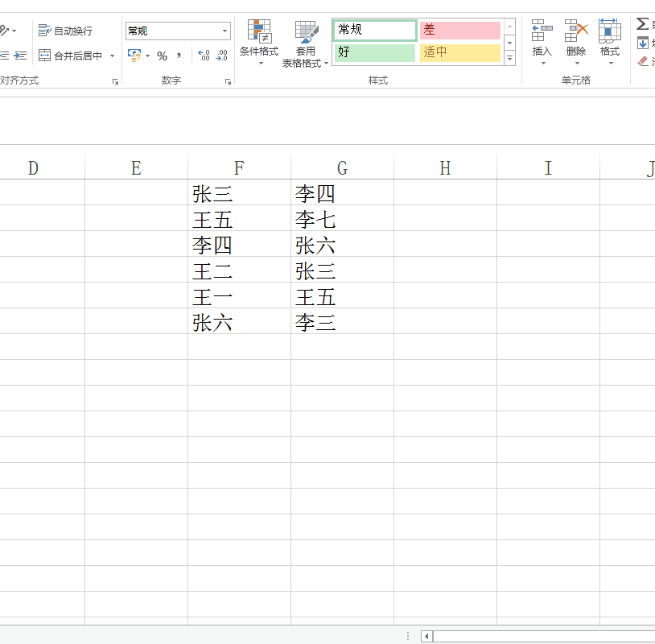This screenshot has height=644, width=655.
Task: Select column H header
Action: coord(445,168)
